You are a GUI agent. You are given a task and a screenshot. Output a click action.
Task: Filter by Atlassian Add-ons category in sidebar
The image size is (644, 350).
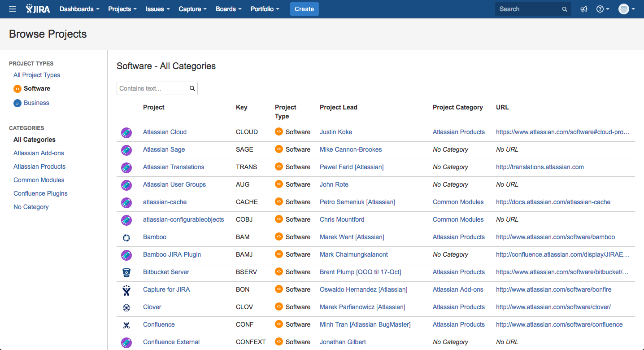(39, 153)
